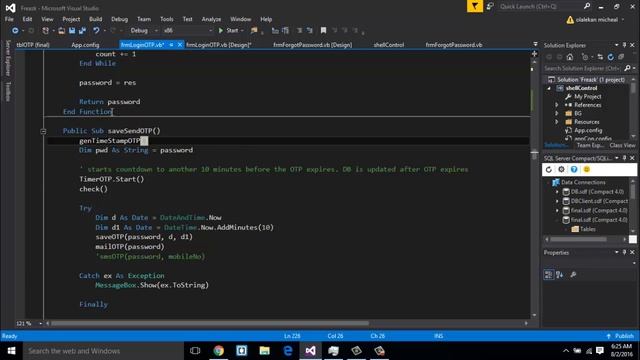Click the New Project toolbar icon
The image size is (640, 360).
[x=46, y=31]
